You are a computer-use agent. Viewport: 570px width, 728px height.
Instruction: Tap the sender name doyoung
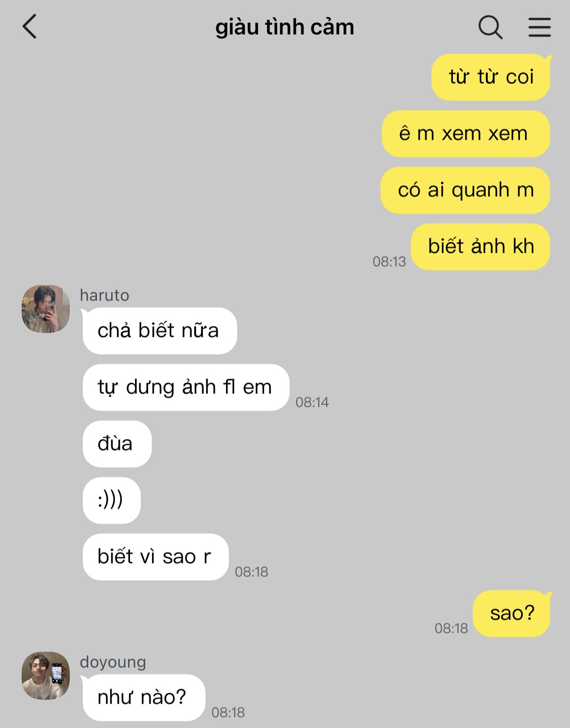point(113,662)
